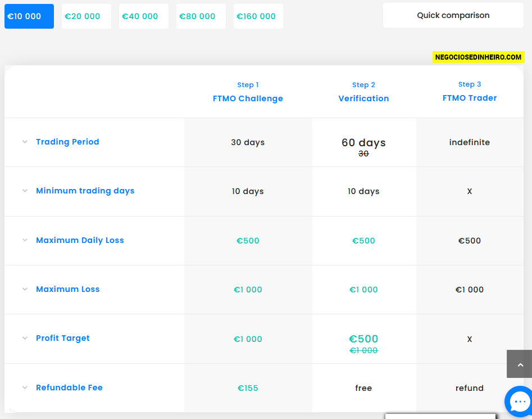Click the €155 refundable fee value
This screenshot has height=419, width=532.
[248, 388]
